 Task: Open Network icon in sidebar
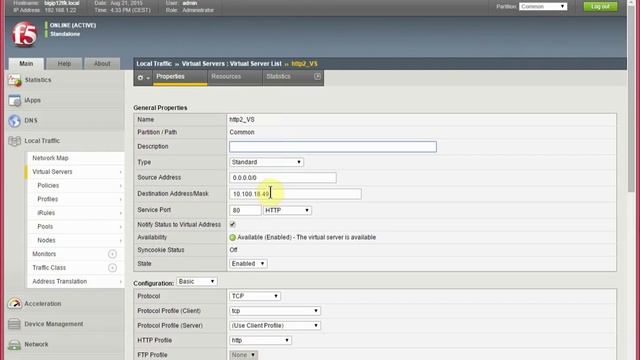(15, 344)
